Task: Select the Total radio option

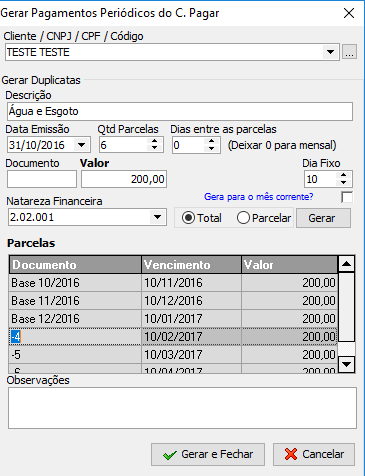Action: click(x=202, y=218)
